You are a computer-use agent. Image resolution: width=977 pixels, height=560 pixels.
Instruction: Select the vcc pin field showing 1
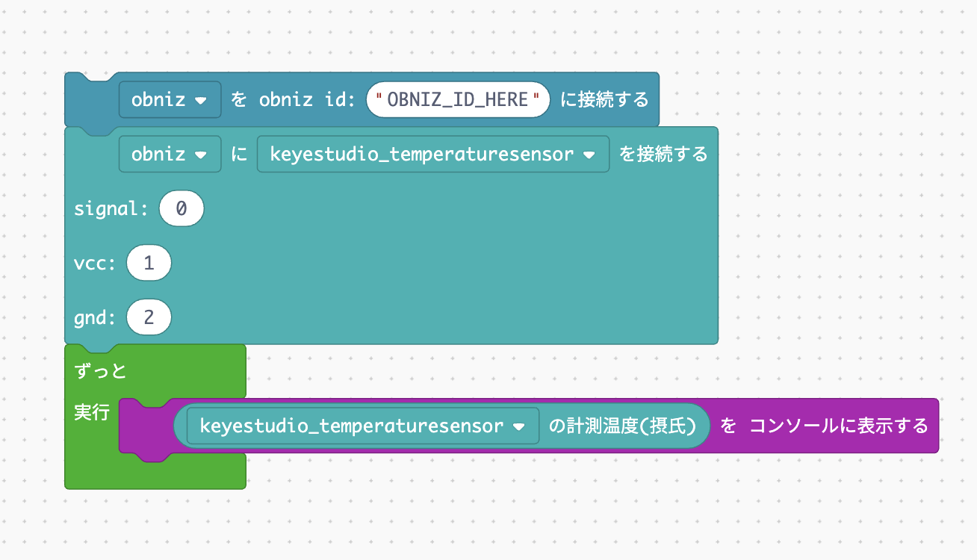149,262
